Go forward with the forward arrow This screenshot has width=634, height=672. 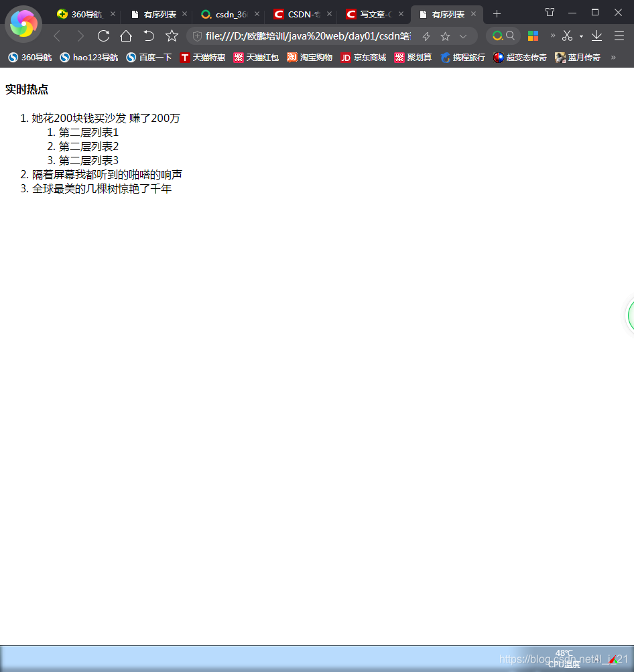pos(80,36)
